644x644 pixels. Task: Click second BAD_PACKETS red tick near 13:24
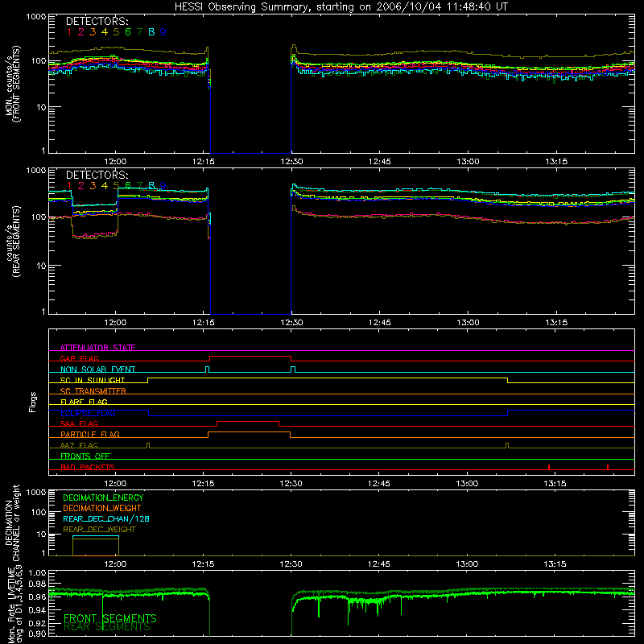point(608,467)
